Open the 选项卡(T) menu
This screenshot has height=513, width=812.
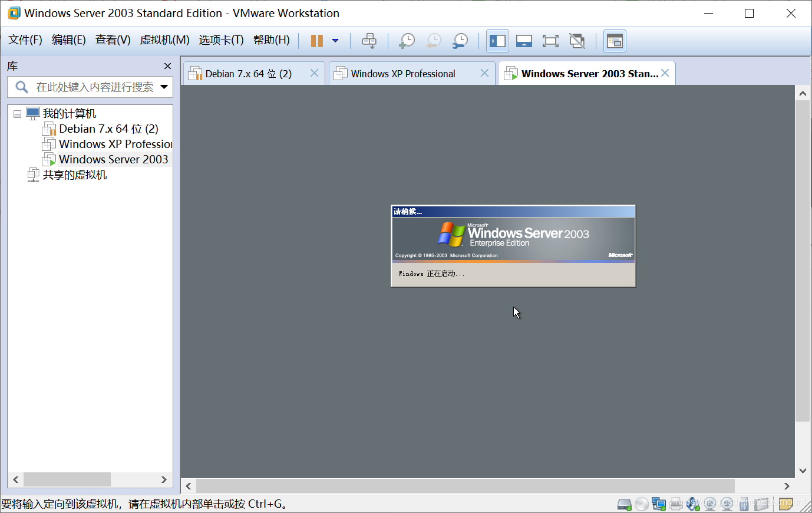click(x=221, y=40)
